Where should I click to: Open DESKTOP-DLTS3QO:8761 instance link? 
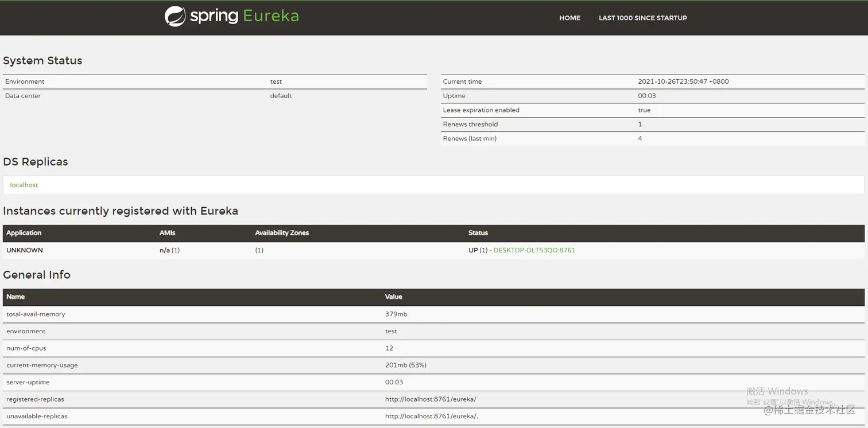[x=534, y=250]
